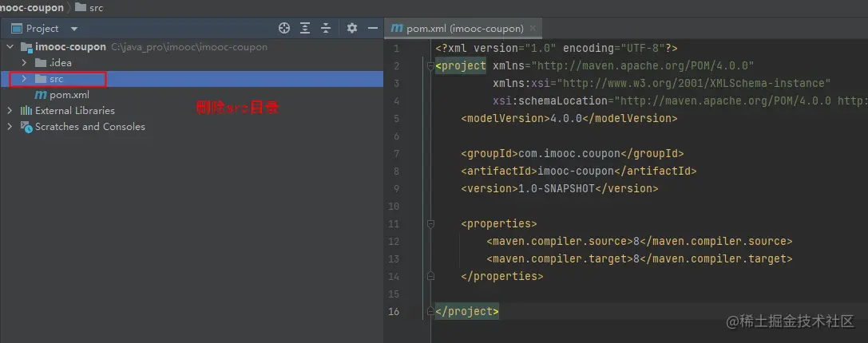
Task: Click the xsi:schemaLocation attribute line
Action: [x=680, y=101]
